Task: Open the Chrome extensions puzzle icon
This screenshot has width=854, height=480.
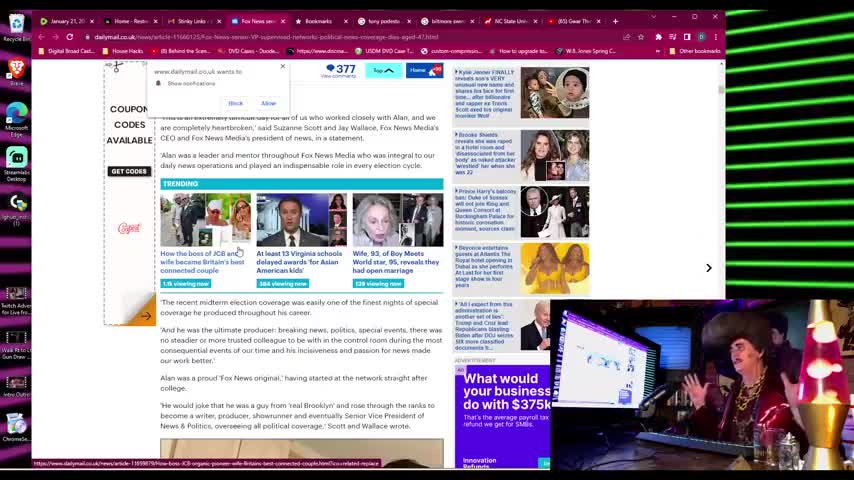Action: tap(658, 37)
